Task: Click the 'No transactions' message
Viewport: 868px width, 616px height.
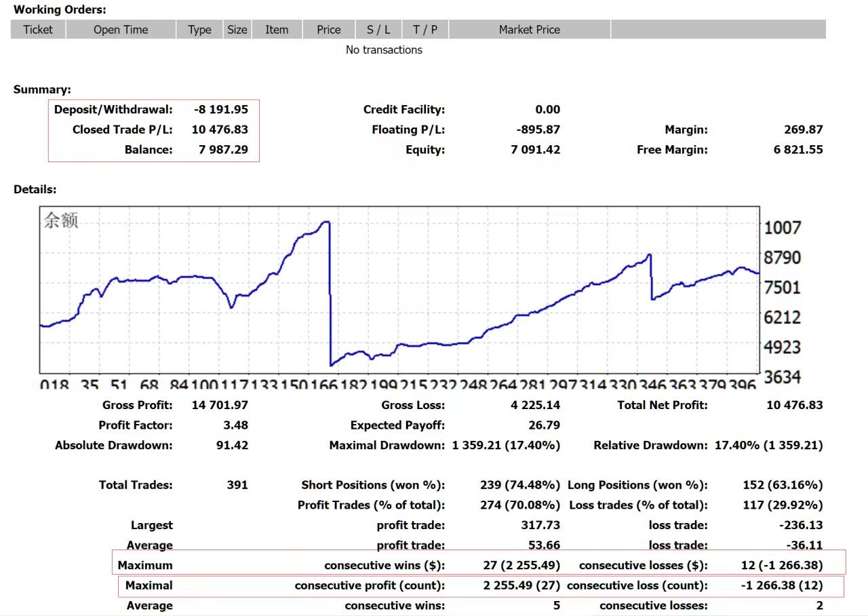Action: click(x=384, y=50)
